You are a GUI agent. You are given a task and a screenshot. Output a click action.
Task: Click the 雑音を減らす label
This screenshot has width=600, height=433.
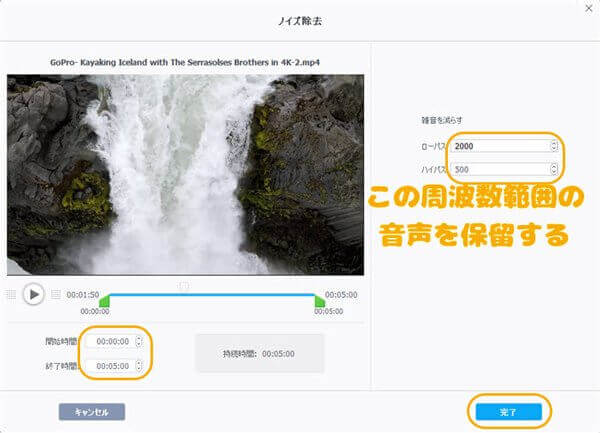(x=442, y=120)
